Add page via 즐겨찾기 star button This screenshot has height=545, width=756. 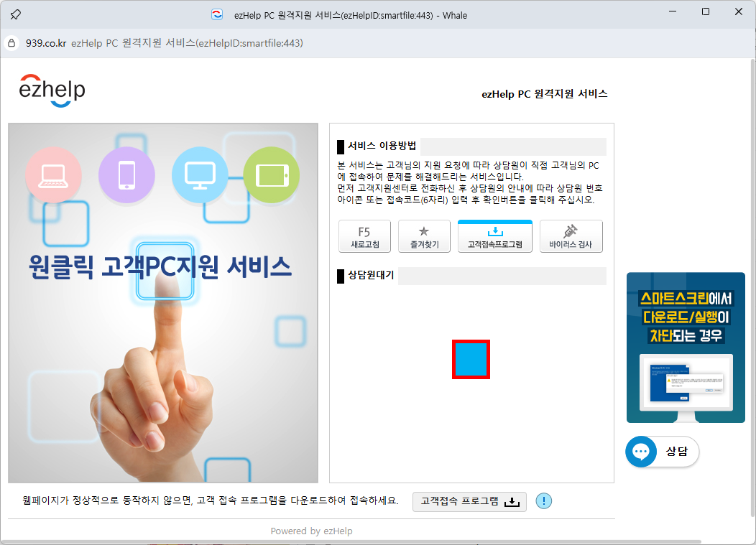424,236
